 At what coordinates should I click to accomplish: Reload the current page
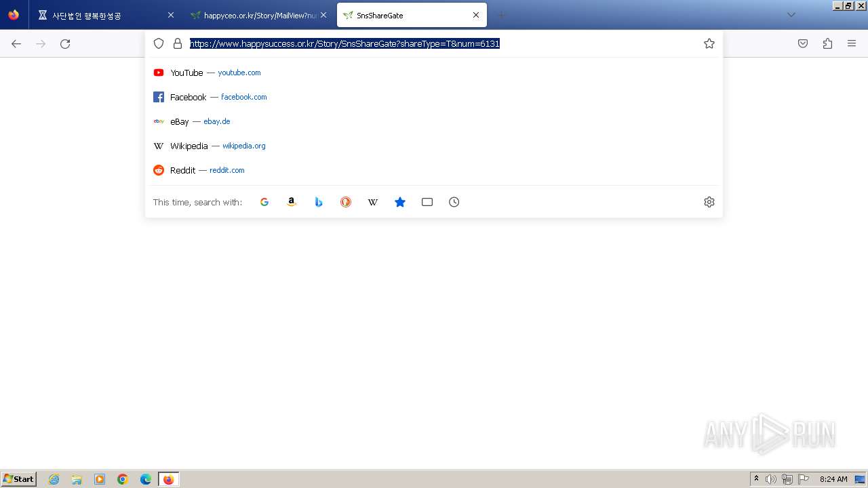[x=65, y=43]
